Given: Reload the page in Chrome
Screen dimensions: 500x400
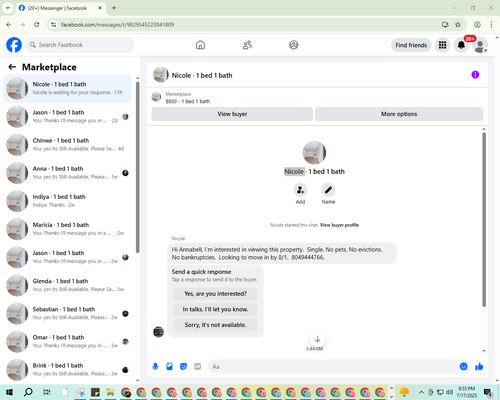Looking at the screenshot, I should 37,25.
